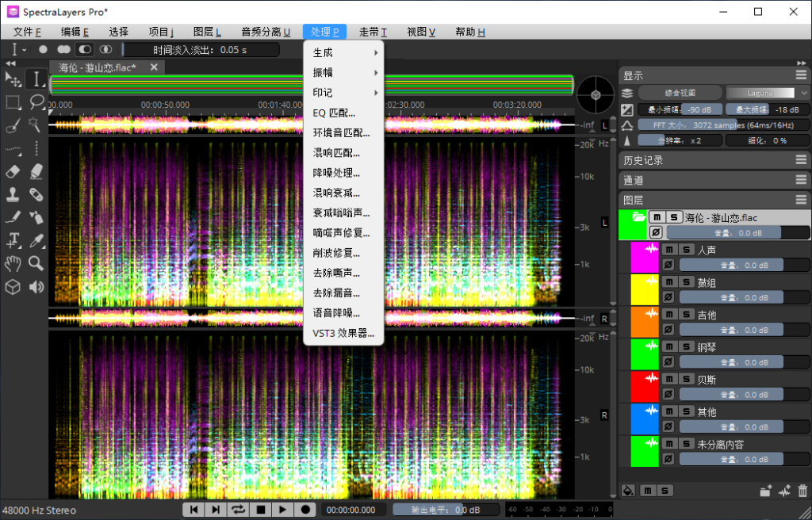Open the Laguna colormap dropdown
This screenshot has width=812, height=520.
coord(766,94)
